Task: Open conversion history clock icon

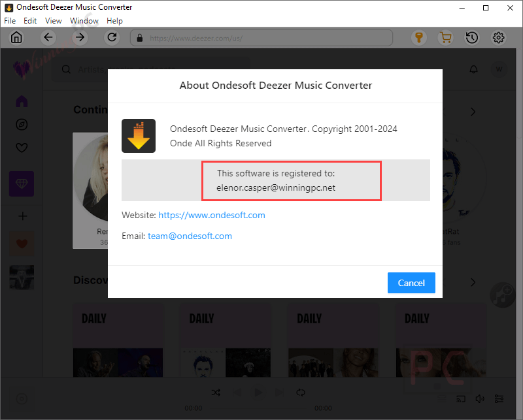Action: click(472, 38)
